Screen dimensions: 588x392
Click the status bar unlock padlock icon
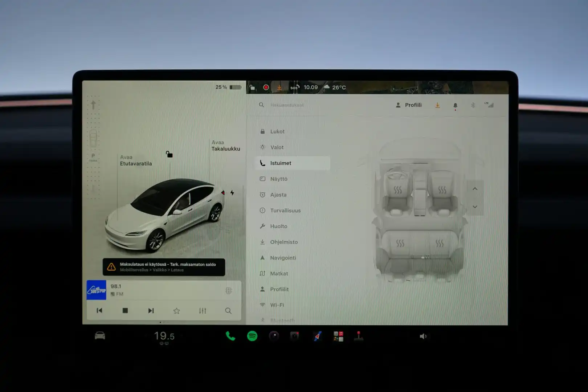pos(252,87)
